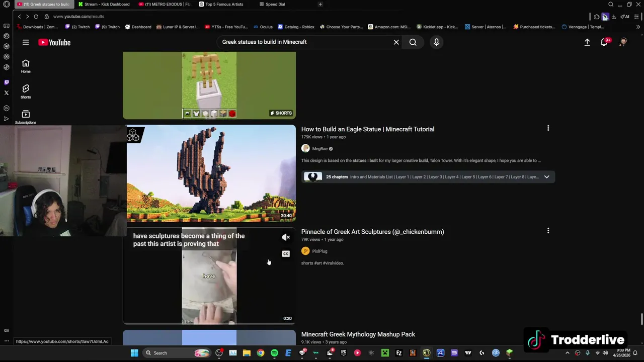This screenshot has height=362, width=644.
Task: Open Chrome from the taskbar
Action: pos(261,353)
